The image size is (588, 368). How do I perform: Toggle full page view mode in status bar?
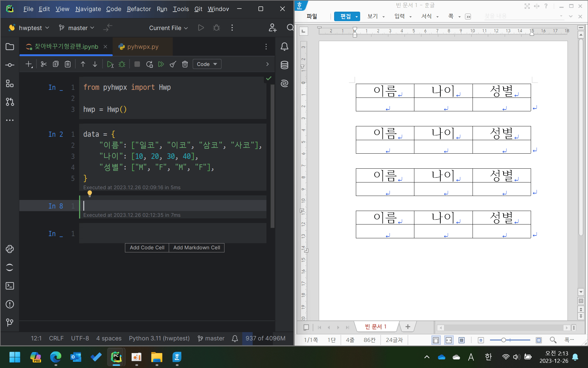tap(462, 340)
